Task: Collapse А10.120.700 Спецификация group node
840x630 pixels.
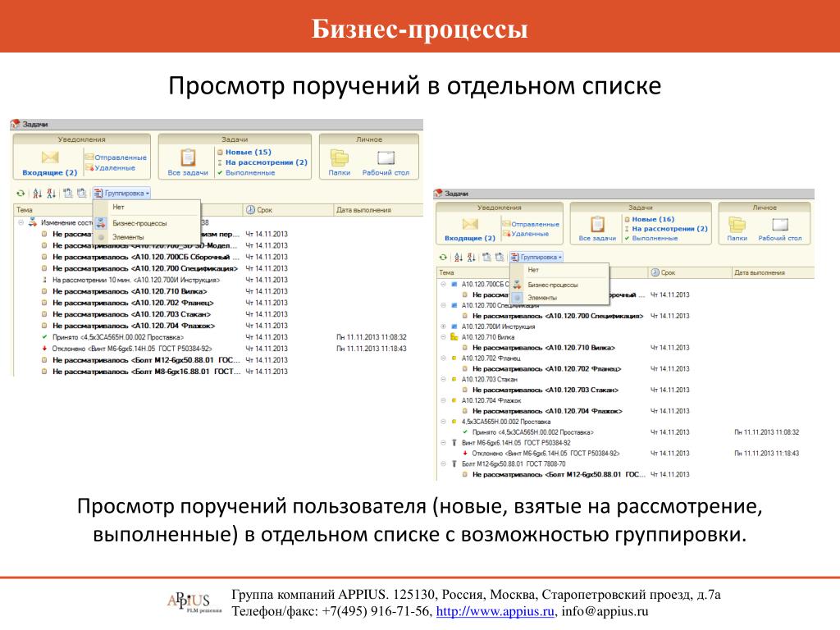Action: (443, 305)
